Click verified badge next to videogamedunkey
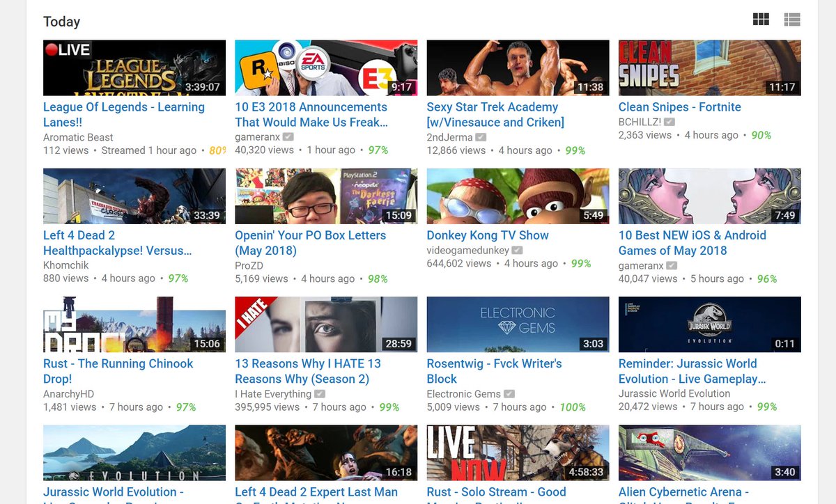The image size is (836, 504). [x=518, y=250]
